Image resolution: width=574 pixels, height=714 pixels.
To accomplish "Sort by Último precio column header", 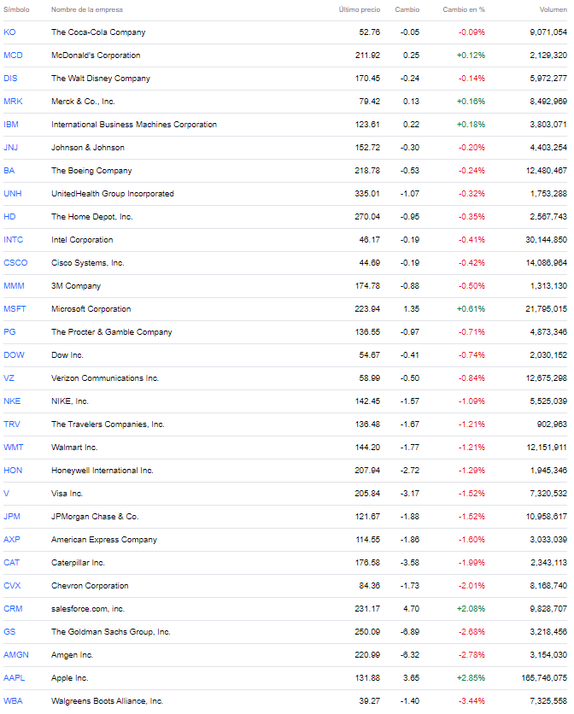I will [359, 10].
